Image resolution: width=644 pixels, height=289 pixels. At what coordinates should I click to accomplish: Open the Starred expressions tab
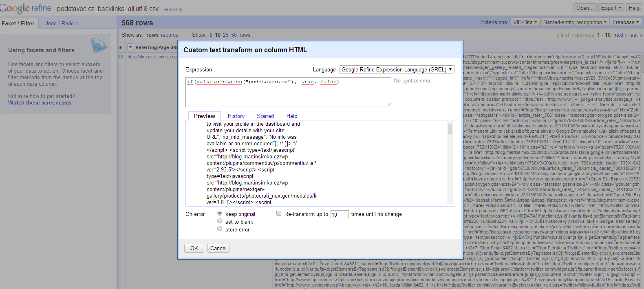coord(265,116)
